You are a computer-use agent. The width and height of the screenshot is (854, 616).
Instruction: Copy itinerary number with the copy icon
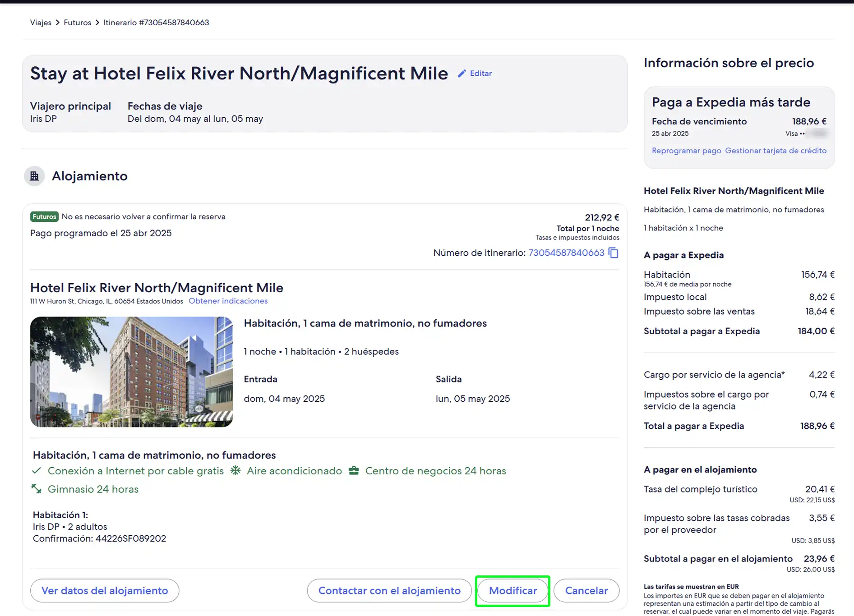(x=614, y=253)
